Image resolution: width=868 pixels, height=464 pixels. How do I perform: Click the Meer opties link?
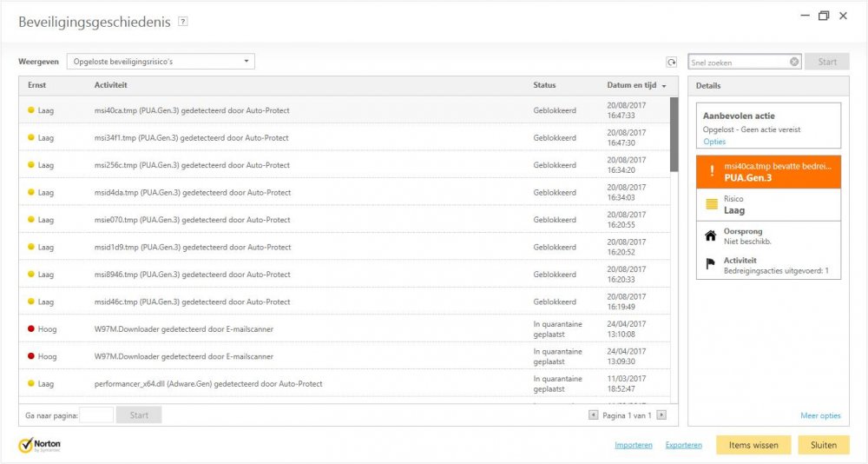point(820,415)
